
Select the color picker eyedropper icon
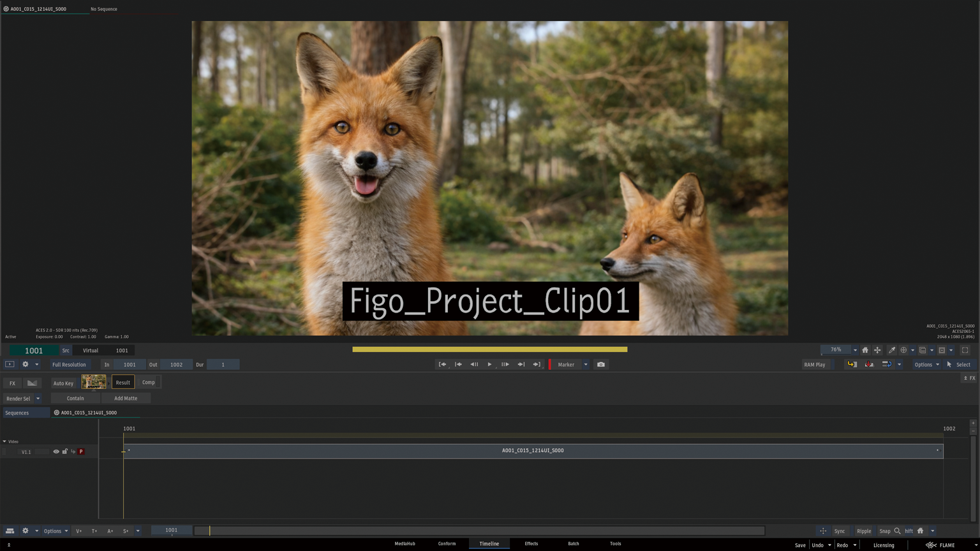(892, 350)
